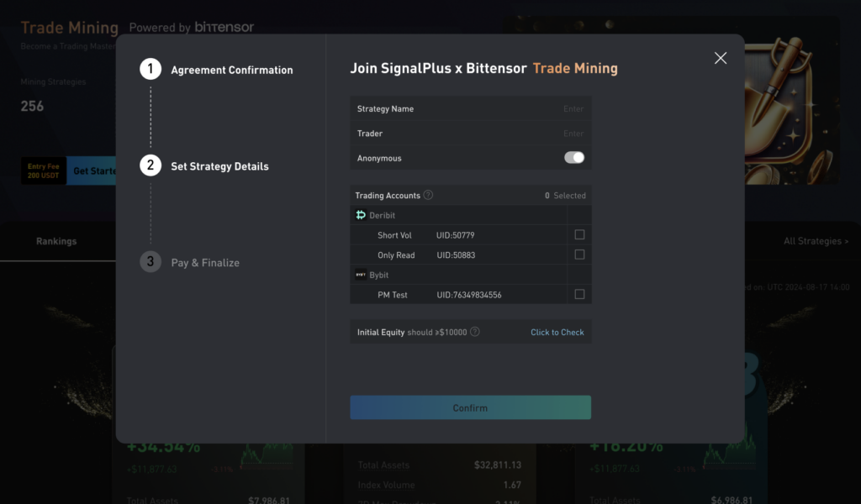Image resolution: width=861 pixels, height=504 pixels.
Task: Click the step 3 circle icon
Action: pyautogui.click(x=151, y=262)
